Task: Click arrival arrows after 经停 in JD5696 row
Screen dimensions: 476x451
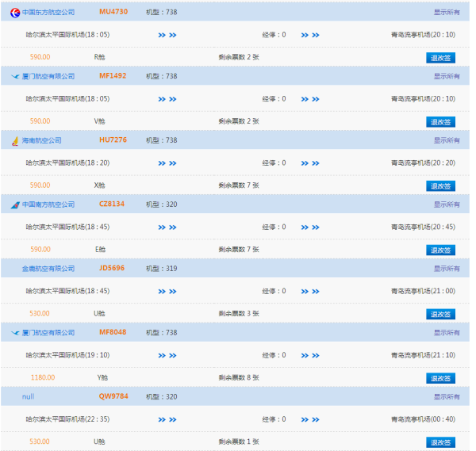Action: click(x=310, y=292)
